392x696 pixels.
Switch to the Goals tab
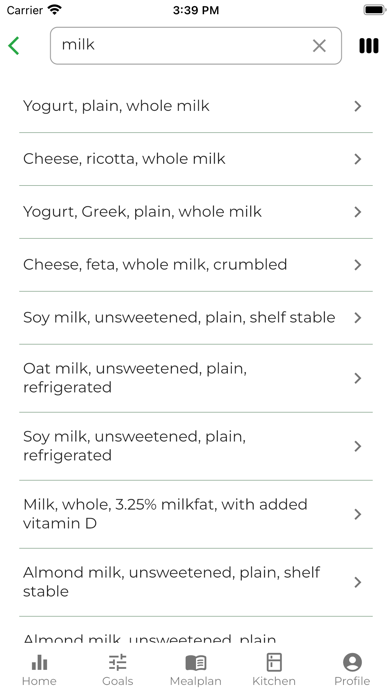(118, 670)
